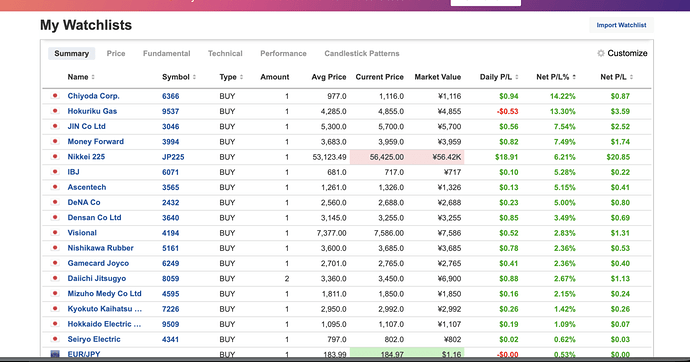Click symbol 6249 for Gamecard Joyco
Screen dimensions: 690x362
coord(170,263)
